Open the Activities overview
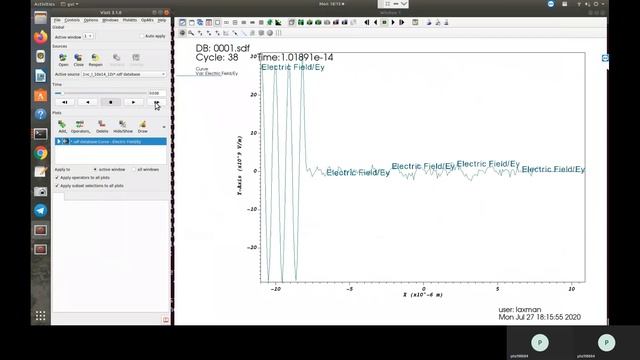This screenshot has height=360, width=640. point(44,4)
